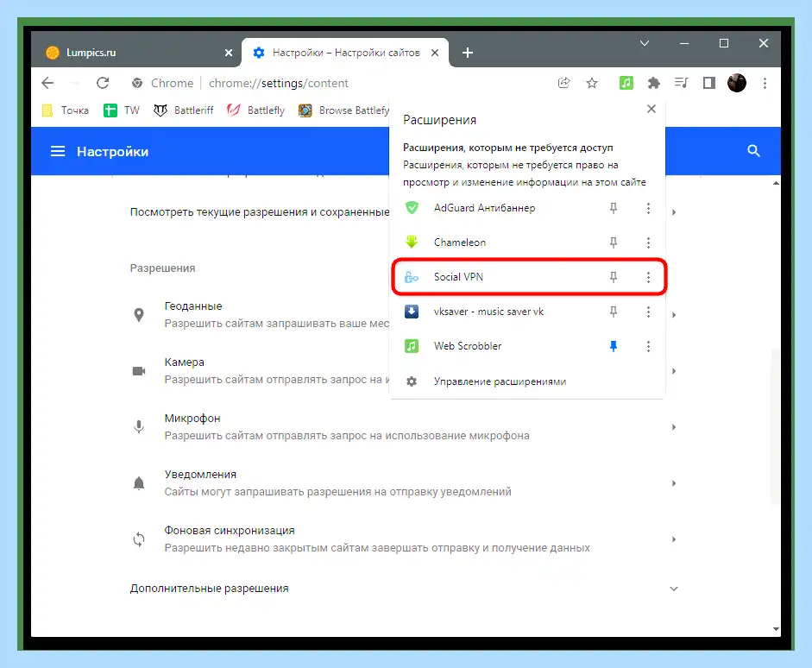Open Микрофон permission settings
Image resolution: width=812 pixels, height=668 pixels.
(x=405, y=426)
